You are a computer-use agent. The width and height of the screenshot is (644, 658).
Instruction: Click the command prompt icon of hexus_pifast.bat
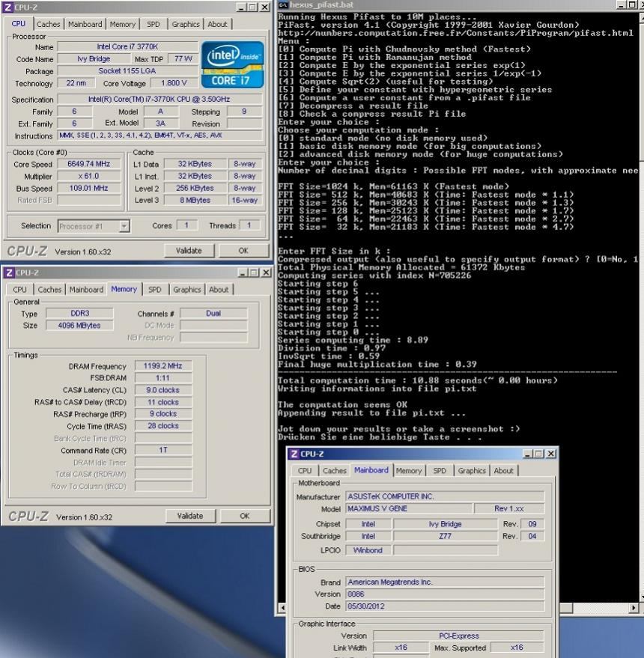coord(283,4)
